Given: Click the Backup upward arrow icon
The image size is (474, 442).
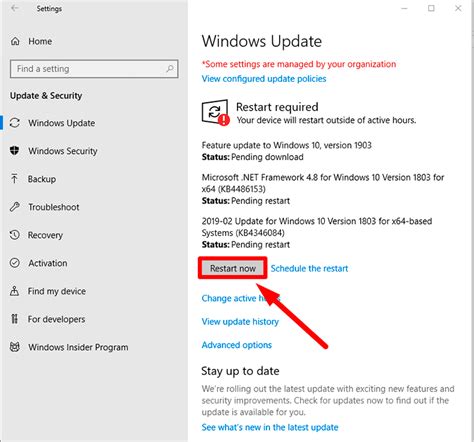Looking at the screenshot, I should (14, 179).
